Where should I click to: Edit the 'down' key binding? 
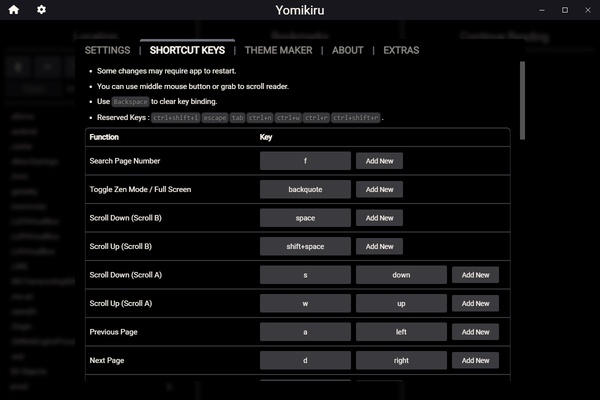point(401,275)
